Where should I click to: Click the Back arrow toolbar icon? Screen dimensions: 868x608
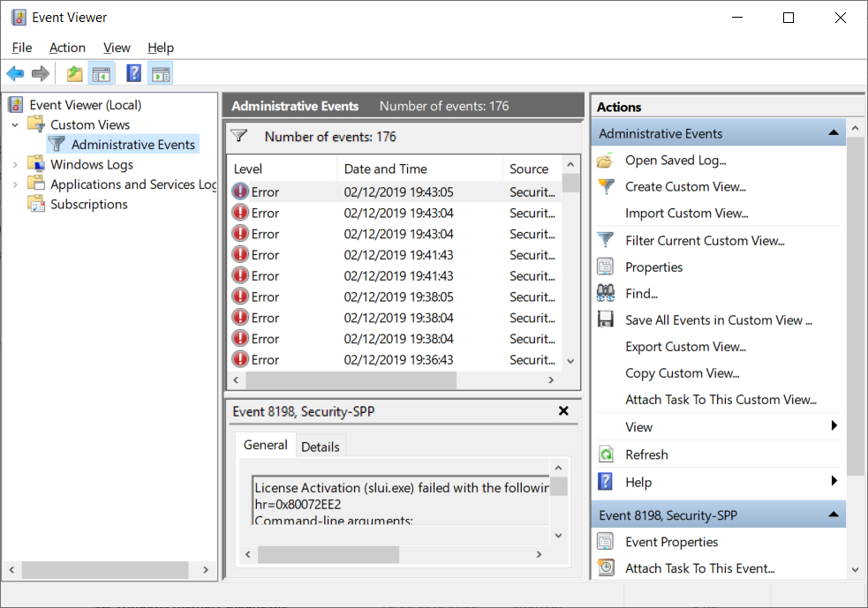pyautogui.click(x=15, y=73)
